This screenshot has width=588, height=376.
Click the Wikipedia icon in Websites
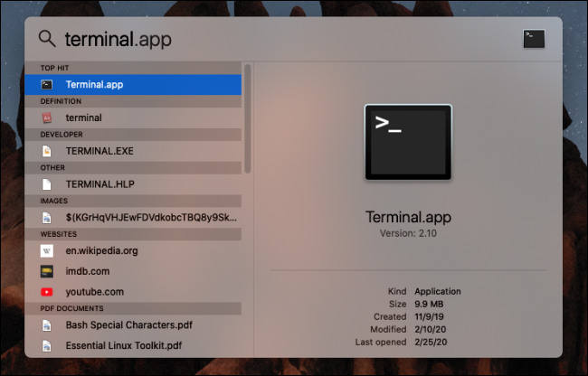tap(47, 250)
